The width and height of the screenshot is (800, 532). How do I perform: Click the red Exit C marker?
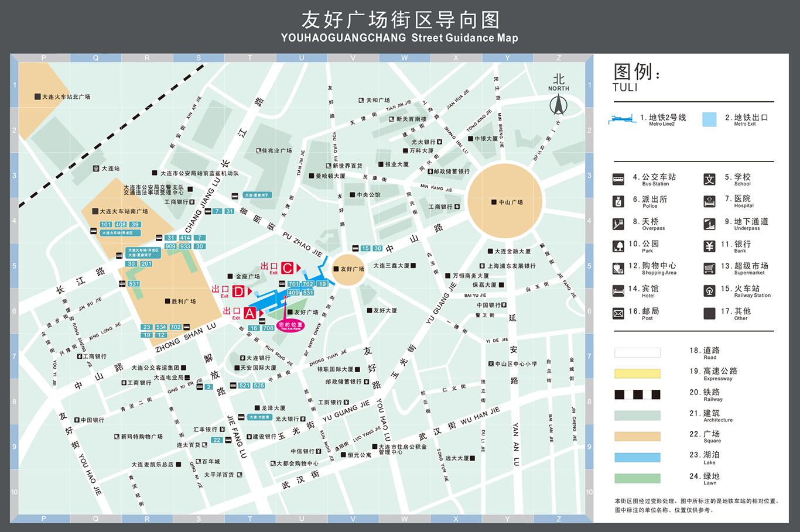(287, 268)
